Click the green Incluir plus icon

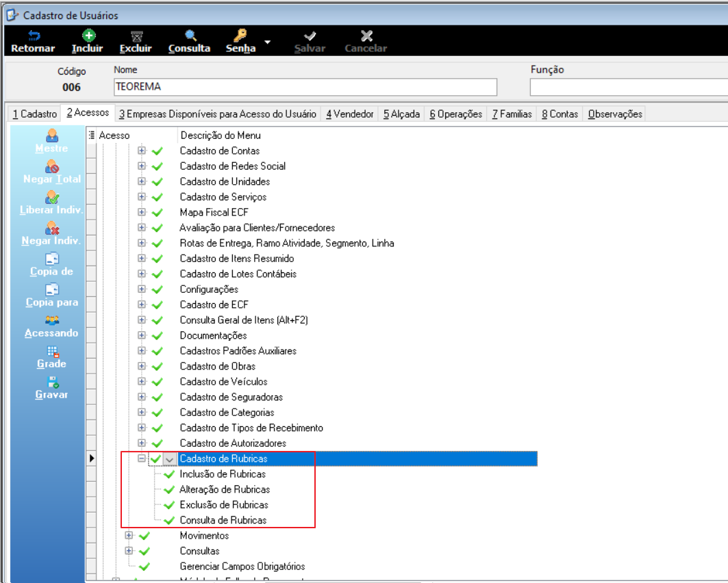click(x=88, y=36)
